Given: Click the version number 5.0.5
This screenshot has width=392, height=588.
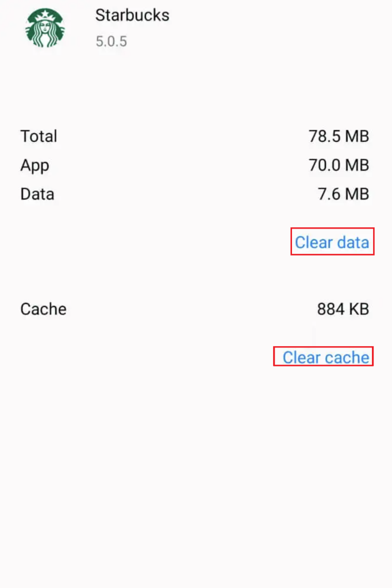Looking at the screenshot, I should click(x=111, y=41).
